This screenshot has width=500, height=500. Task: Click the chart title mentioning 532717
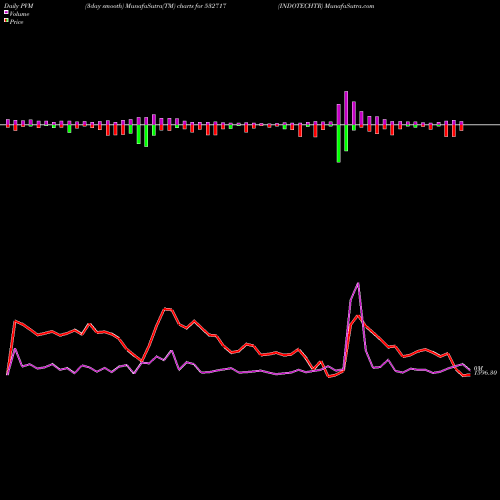[156, 6]
